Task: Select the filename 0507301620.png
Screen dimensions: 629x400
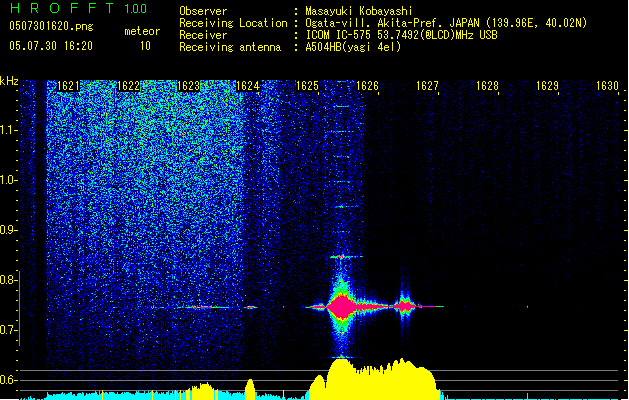Action: point(51,26)
